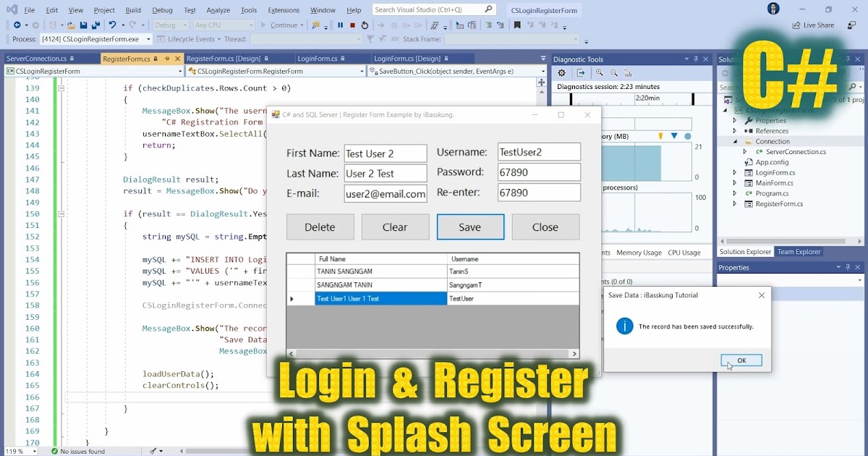Image resolution: width=868 pixels, height=456 pixels.
Task: Toggle a bookmark with the flag toolbar icon
Action: click(516, 24)
